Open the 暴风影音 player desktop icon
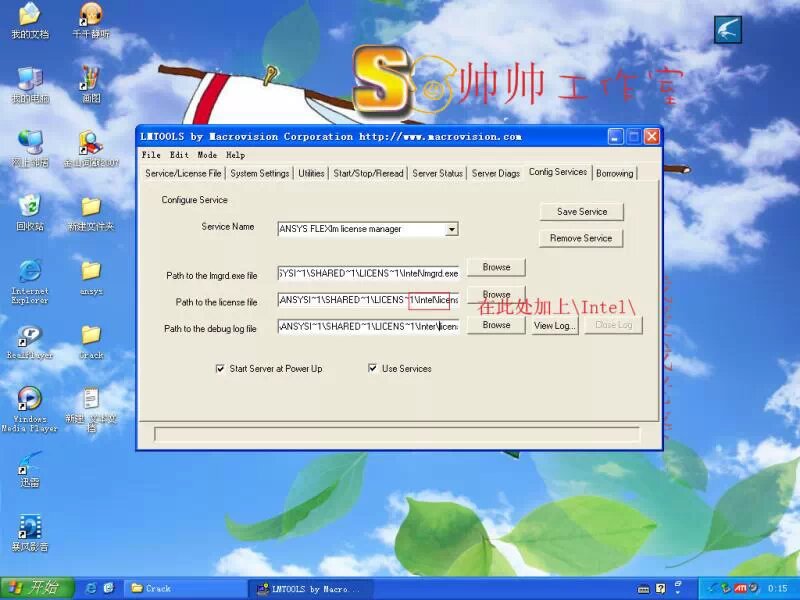Viewport: 800px width, 600px height. pos(30,527)
